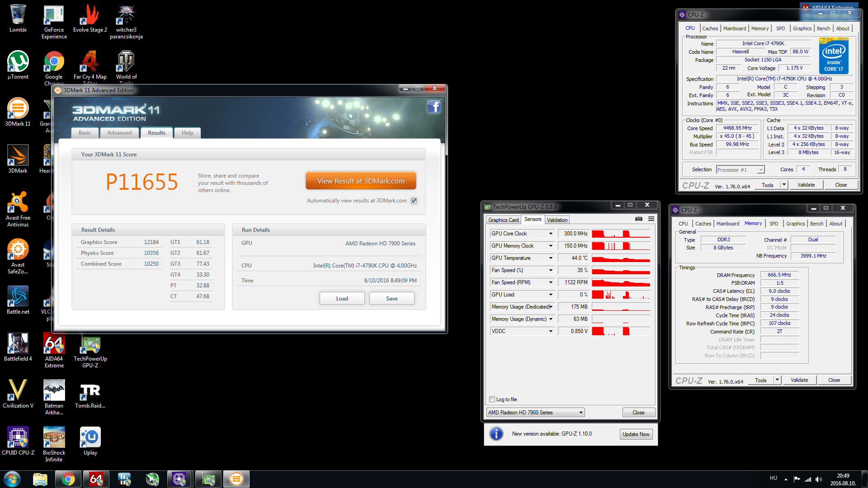Screen dimensions: 868x488
Task: Open the AMD Radeon HD 7900 Series dropdown
Action: tap(535, 413)
